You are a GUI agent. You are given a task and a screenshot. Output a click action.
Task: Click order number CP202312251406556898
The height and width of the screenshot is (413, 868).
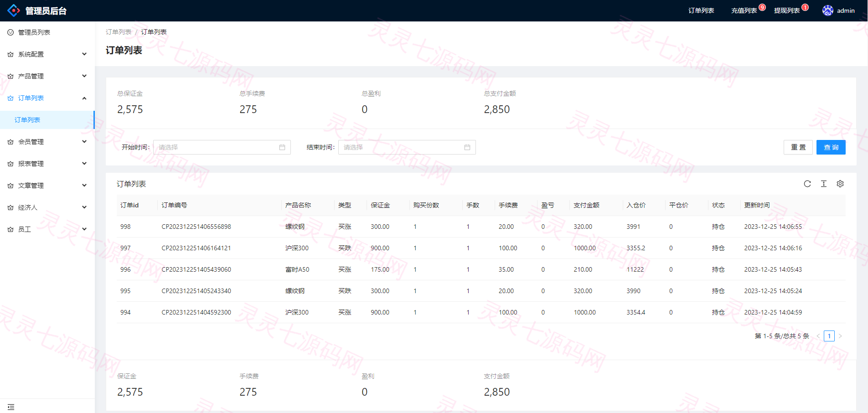[196, 227]
